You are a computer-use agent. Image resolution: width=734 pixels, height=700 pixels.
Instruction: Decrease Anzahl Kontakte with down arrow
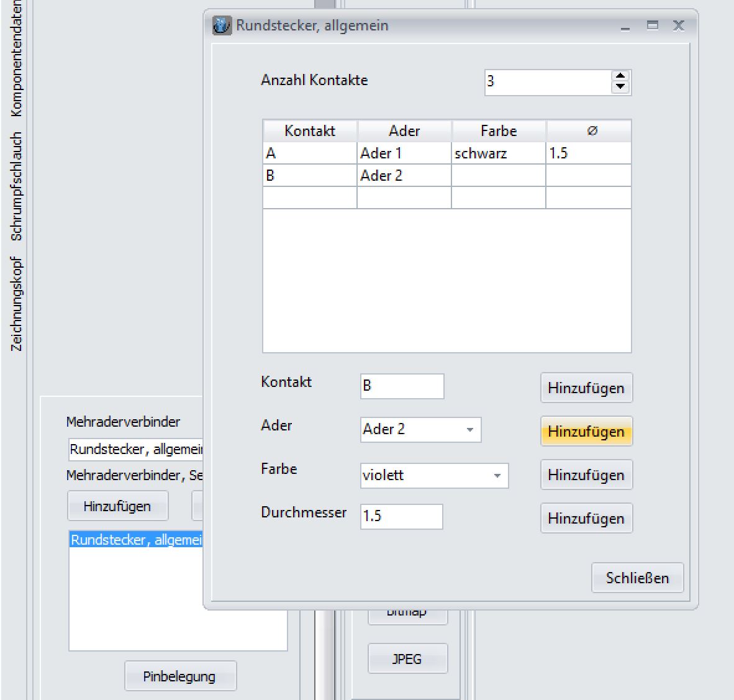[620, 88]
